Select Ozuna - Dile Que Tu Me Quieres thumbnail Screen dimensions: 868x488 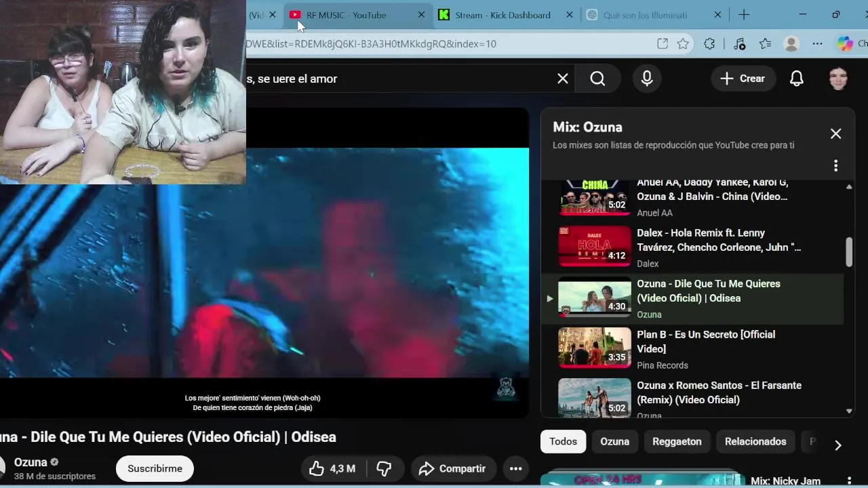pos(595,297)
